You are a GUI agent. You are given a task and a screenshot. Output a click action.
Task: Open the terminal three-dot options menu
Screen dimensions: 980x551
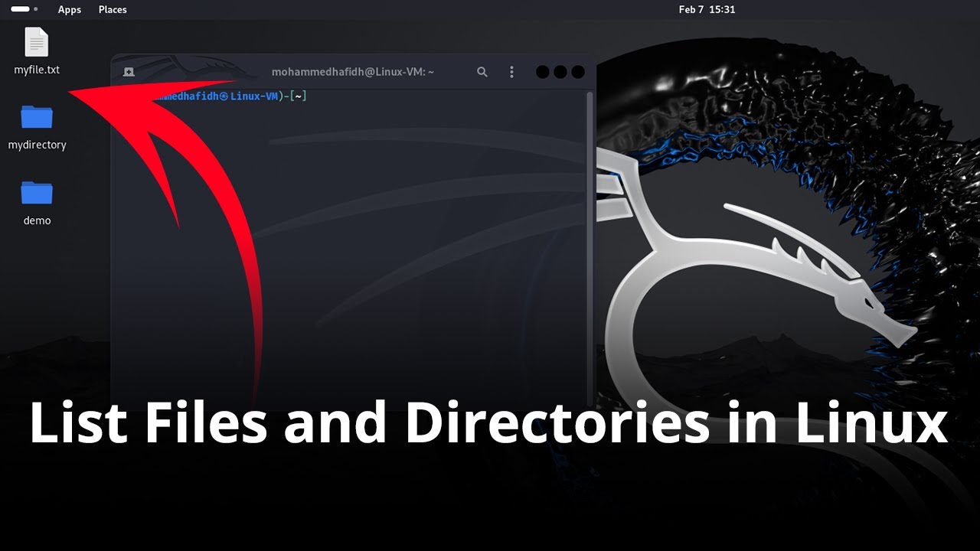click(512, 72)
